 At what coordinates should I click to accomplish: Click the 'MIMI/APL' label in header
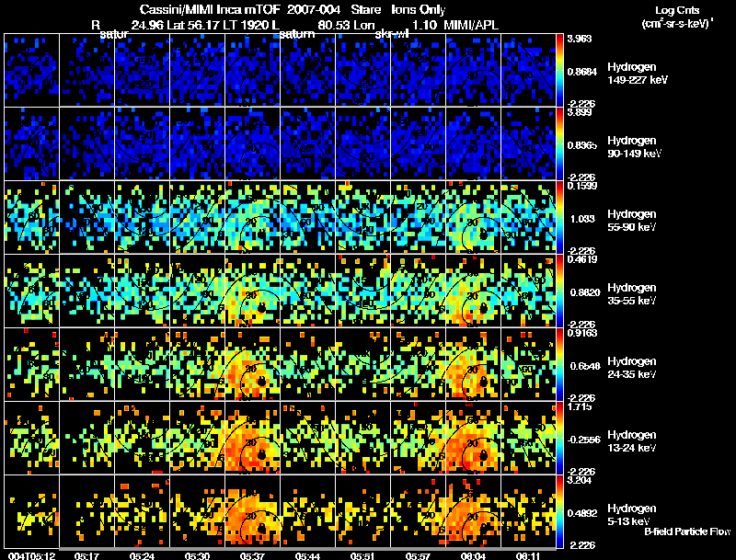click(471, 25)
